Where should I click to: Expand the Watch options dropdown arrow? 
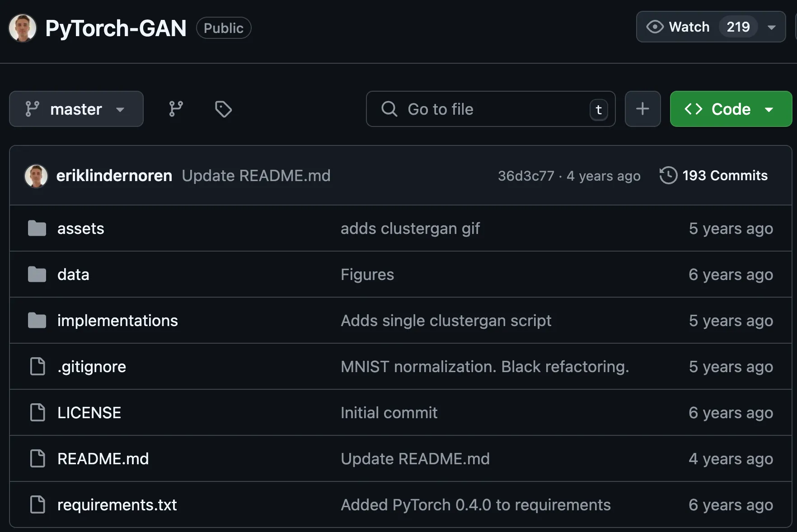coord(772,27)
